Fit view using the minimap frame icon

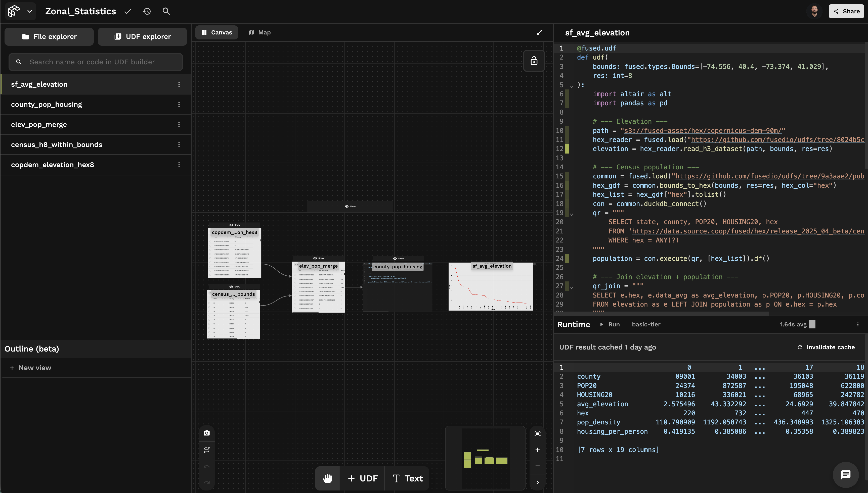point(537,433)
